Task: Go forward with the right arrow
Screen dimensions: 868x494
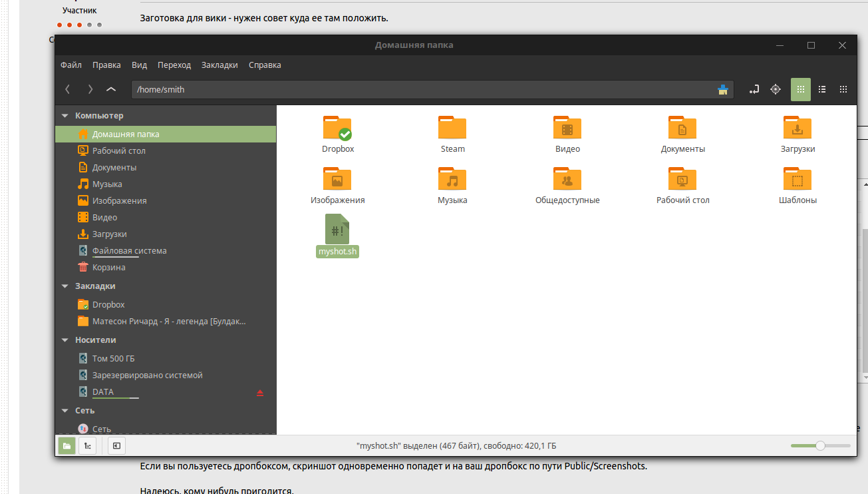Action: 90,89
